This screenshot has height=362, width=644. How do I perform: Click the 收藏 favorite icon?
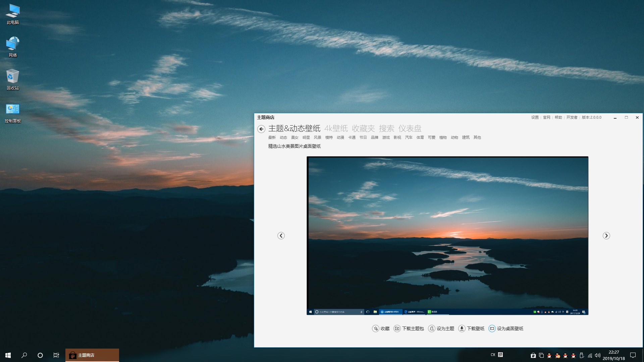(376, 328)
